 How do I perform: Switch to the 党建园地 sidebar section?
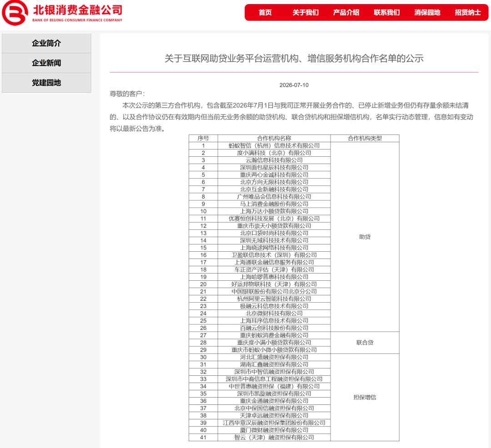(47, 83)
